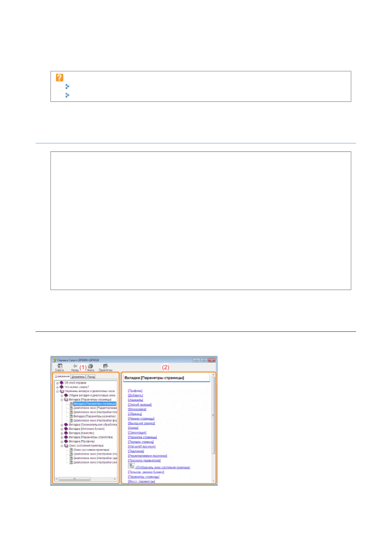
Task: Expand the Вкладка [Источник бумаги] node
Action: coord(62,429)
